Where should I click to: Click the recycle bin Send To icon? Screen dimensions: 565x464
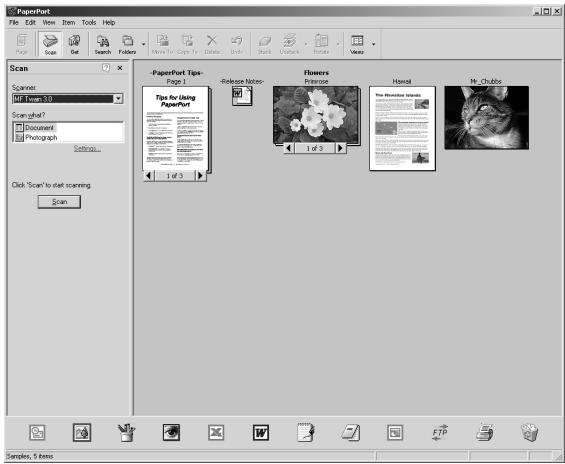click(x=529, y=432)
